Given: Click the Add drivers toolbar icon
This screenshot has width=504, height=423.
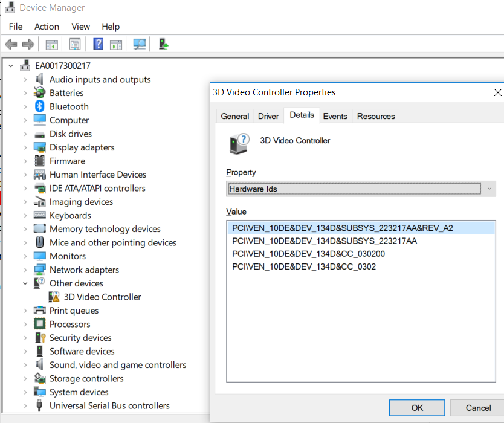Looking at the screenshot, I should 163,44.
